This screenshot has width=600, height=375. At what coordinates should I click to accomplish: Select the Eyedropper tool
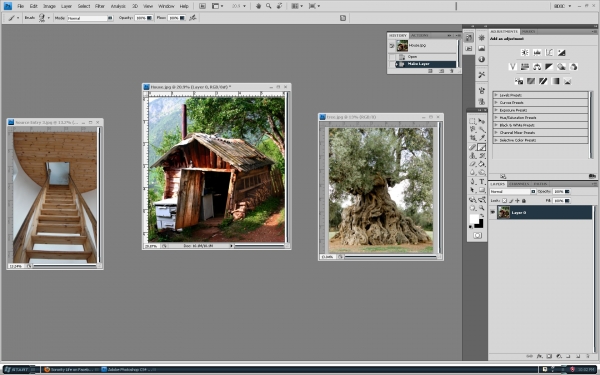[x=482, y=138]
